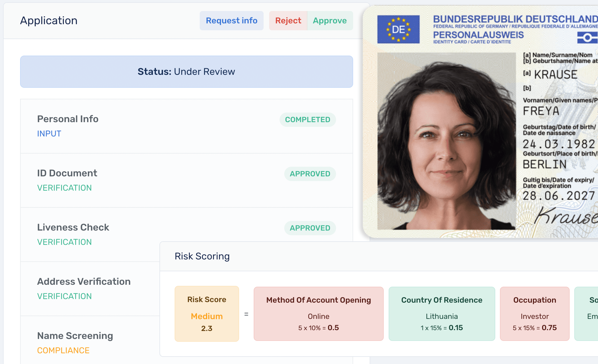The width and height of the screenshot is (598, 364).
Task: Click the COMPLETED badge beside Personal Info
Action: [308, 119]
